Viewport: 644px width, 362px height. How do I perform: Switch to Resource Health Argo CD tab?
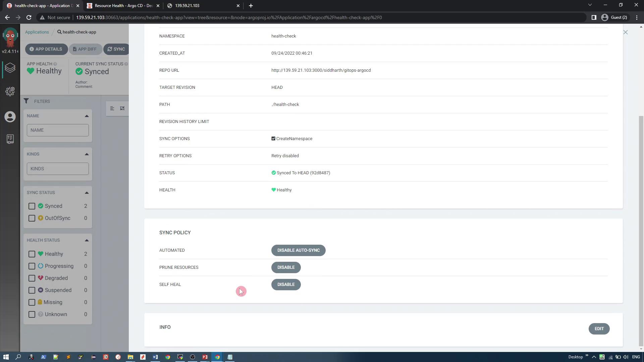123,6
